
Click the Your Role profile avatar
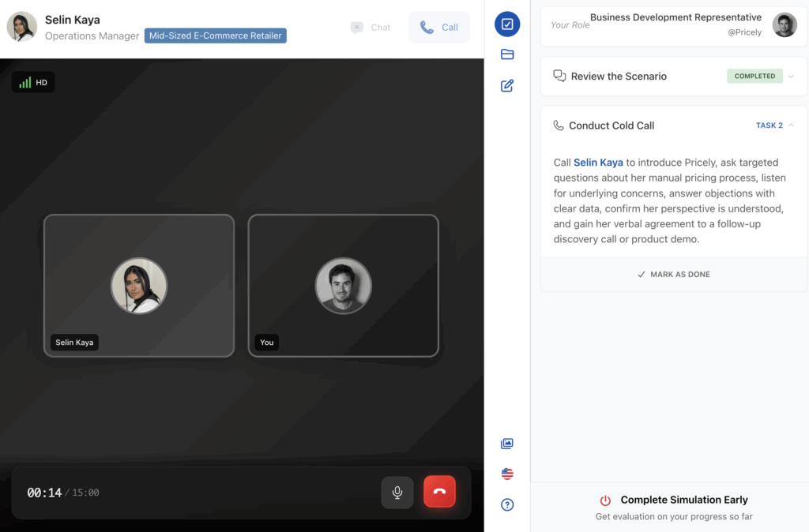(x=785, y=24)
